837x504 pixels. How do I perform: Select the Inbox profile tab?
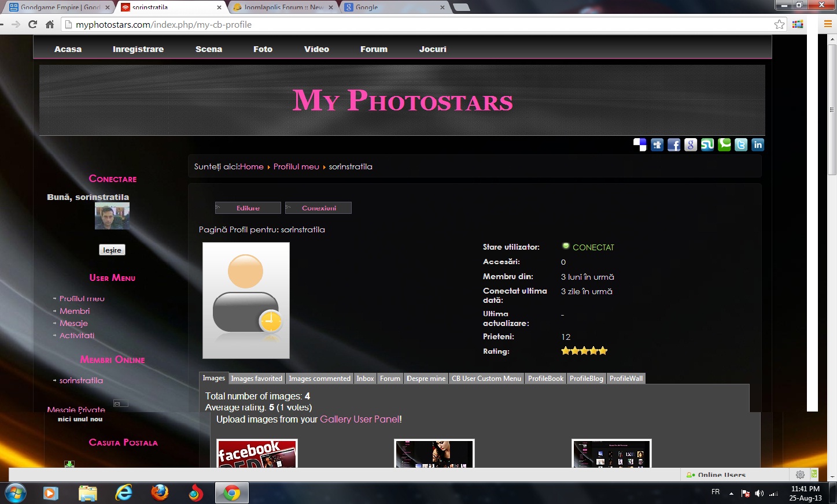[365, 379]
